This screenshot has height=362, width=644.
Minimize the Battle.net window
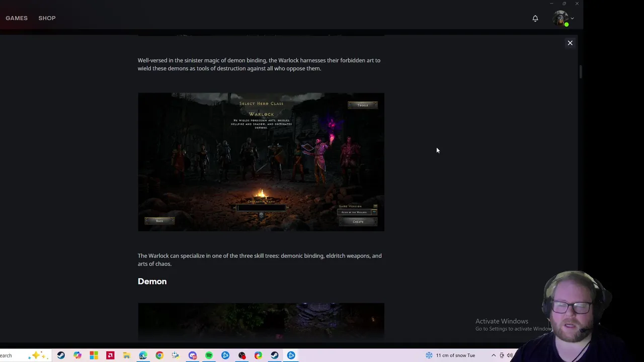[x=551, y=4]
